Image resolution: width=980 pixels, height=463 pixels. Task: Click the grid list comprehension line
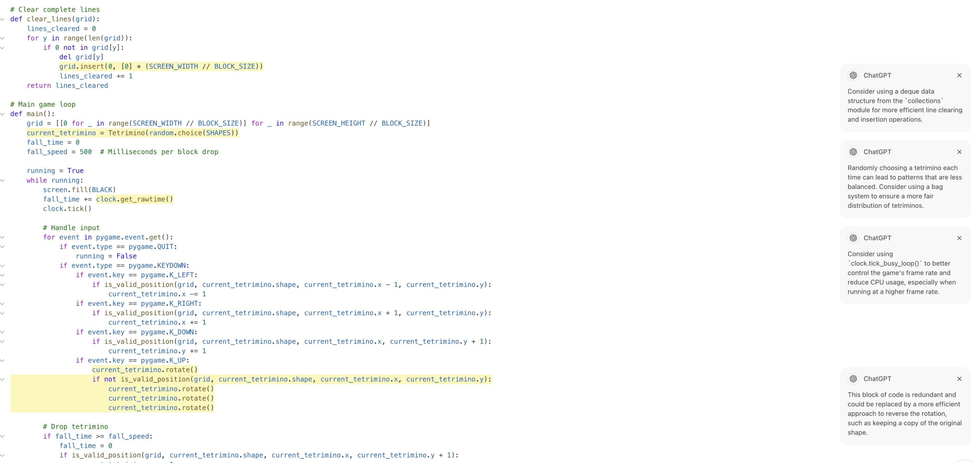click(228, 123)
